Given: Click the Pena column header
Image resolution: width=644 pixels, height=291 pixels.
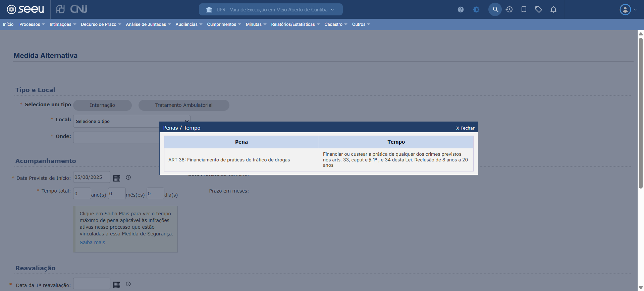Looking at the screenshot, I should (241, 142).
